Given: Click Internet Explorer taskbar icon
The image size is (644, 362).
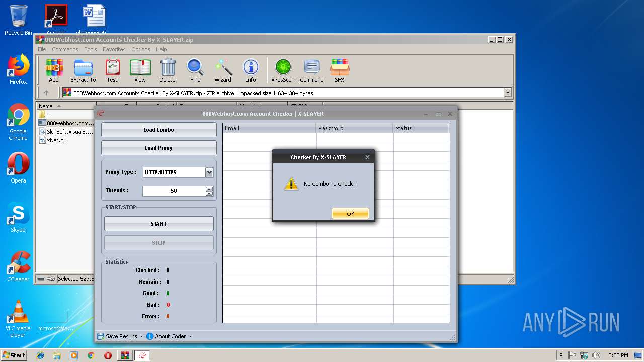Looking at the screenshot, I should coord(40,355).
